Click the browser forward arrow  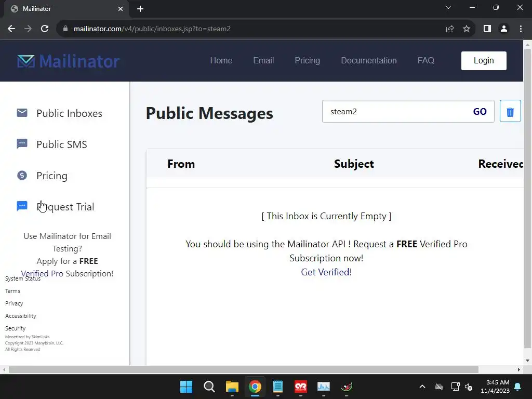[x=28, y=29]
